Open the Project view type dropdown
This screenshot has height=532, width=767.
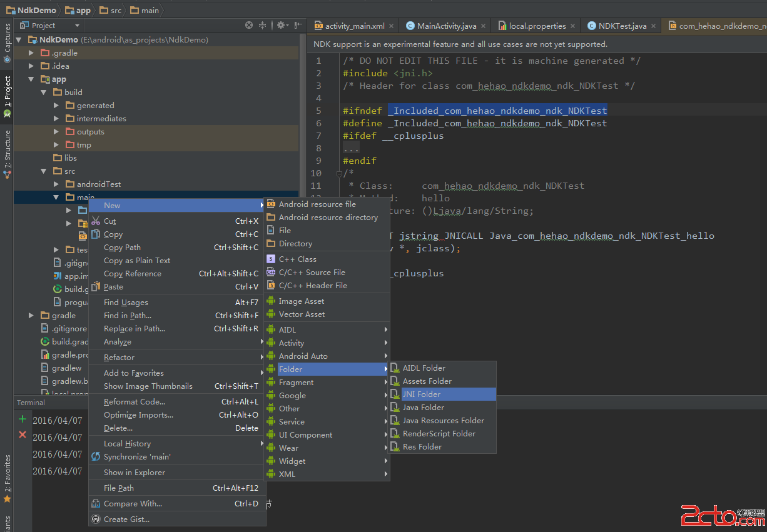pyautogui.click(x=77, y=26)
